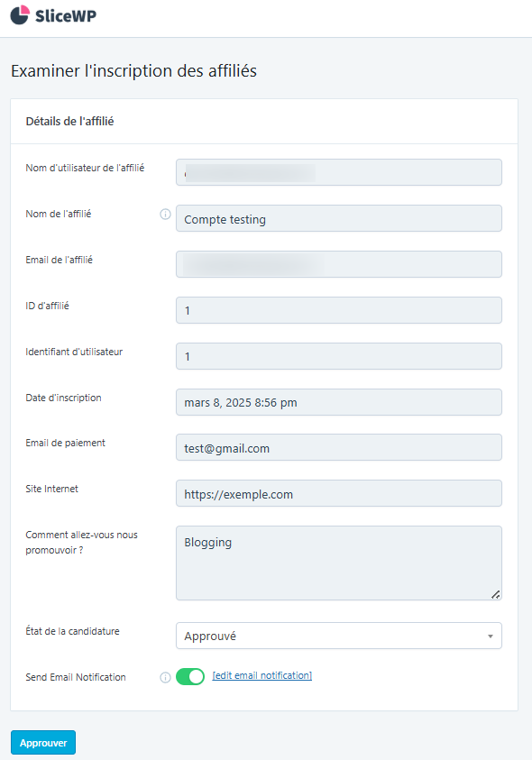The image size is (532, 760).
Task: Click the Blogging promotion textarea
Action: 338,563
